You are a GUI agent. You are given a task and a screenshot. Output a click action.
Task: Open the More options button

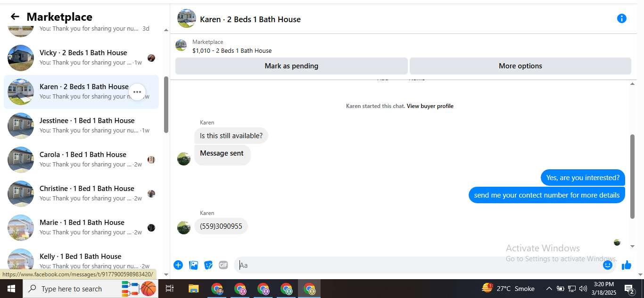pyautogui.click(x=520, y=66)
